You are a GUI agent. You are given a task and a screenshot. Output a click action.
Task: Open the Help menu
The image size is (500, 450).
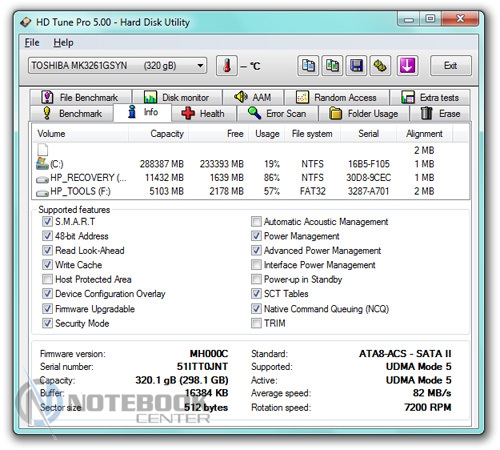[x=63, y=43]
